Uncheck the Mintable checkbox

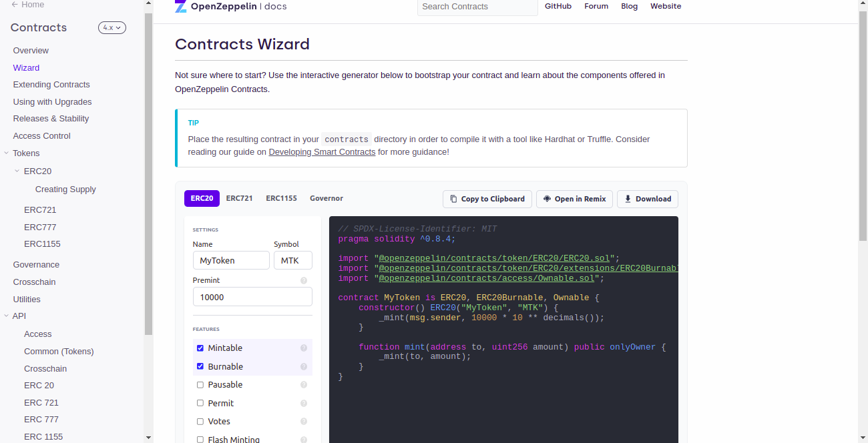pos(200,348)
